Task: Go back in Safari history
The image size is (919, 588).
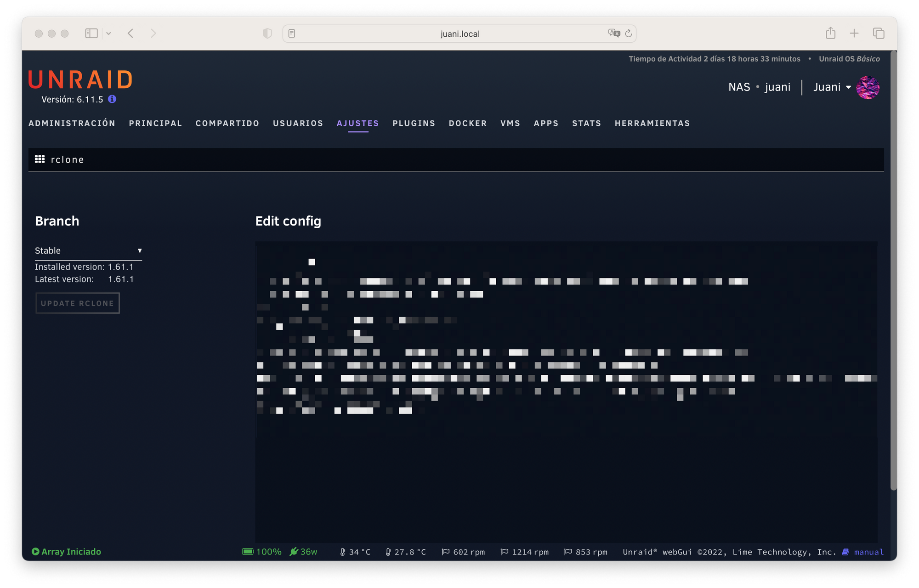Action: (x=130, y=33)
